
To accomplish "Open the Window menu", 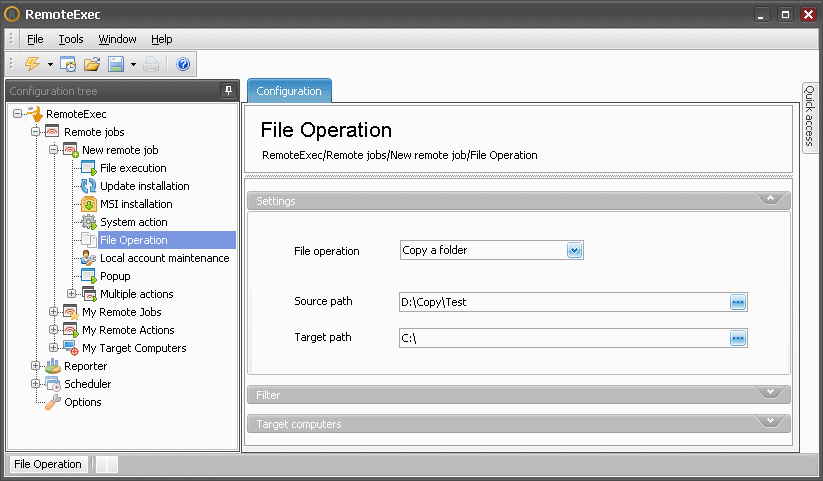I will pyautogui.click(x=118, y=39).
